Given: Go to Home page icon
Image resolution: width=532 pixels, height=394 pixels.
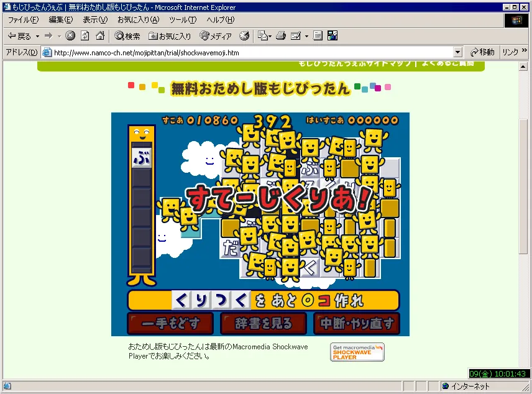Looking at the screenshot, I should 99,36.
